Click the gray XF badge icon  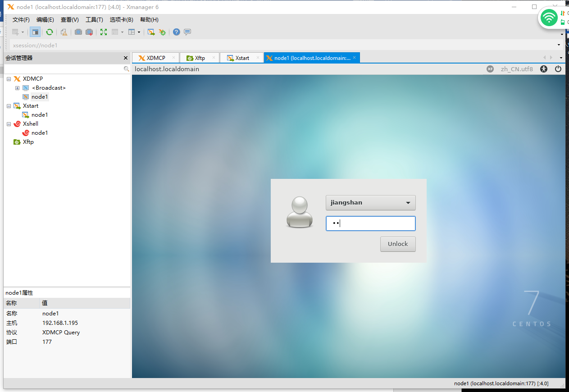click(490, 69)
